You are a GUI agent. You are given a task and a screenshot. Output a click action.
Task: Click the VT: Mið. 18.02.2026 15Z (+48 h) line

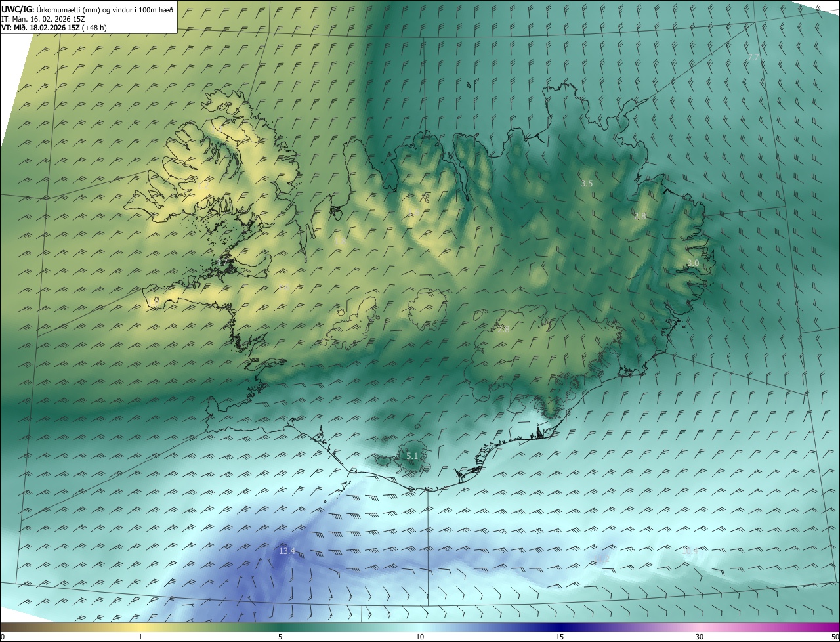54,28
